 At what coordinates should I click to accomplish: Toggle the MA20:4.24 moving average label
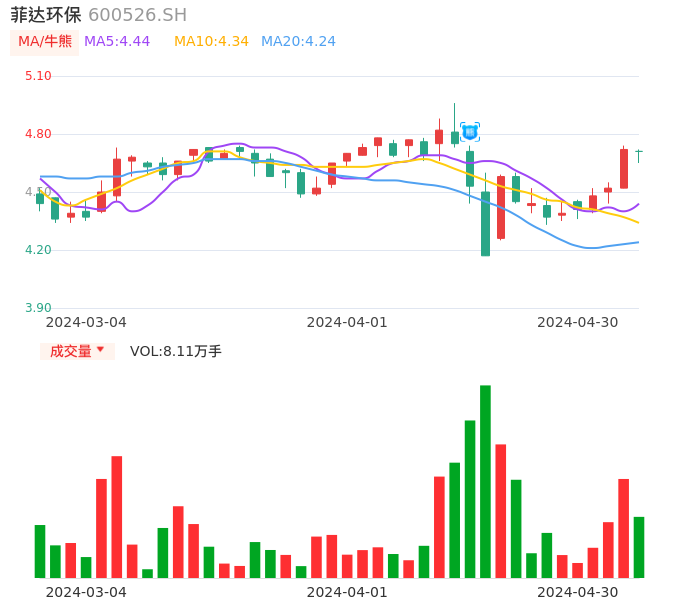pyautogui.click(x=298, y=42)
